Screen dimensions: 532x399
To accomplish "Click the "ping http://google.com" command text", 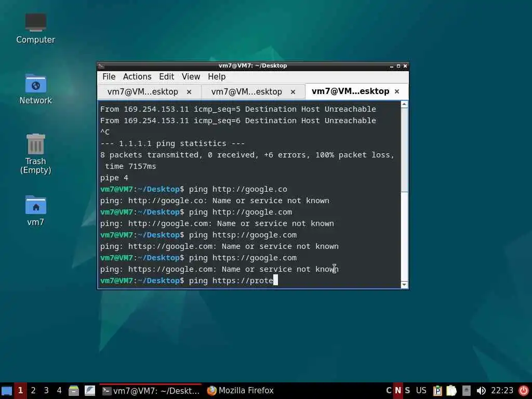I will 240,212.
